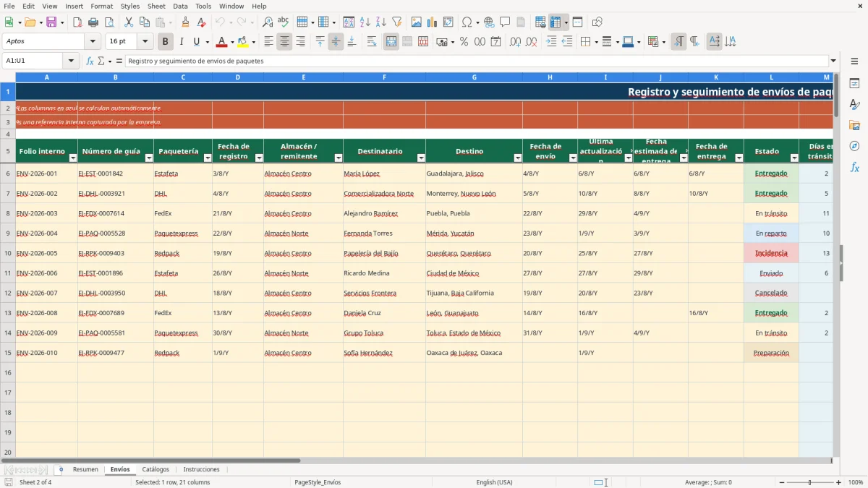Toggle Center Horizontally alignment

coord(284,42)
